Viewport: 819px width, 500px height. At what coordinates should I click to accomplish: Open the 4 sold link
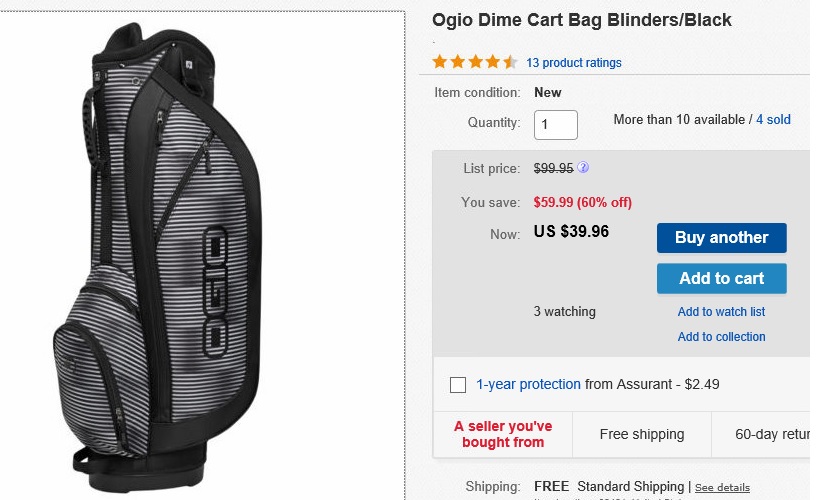click(x=773, y=120)
